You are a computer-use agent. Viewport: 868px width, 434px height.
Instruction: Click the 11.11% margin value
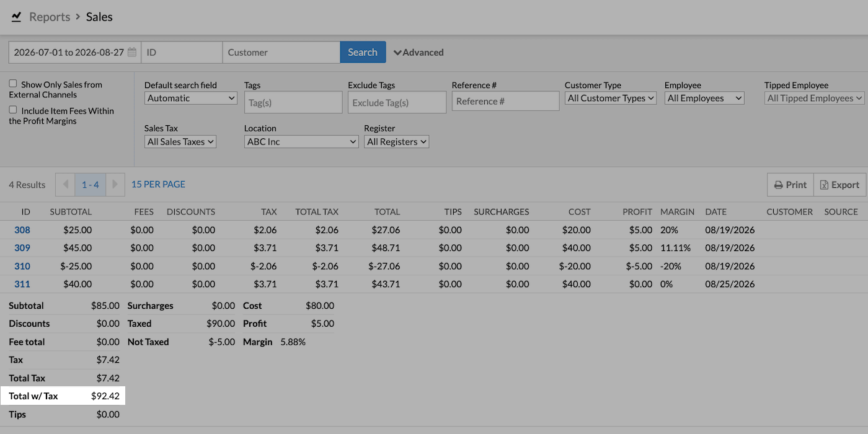(x=676, y=248)
